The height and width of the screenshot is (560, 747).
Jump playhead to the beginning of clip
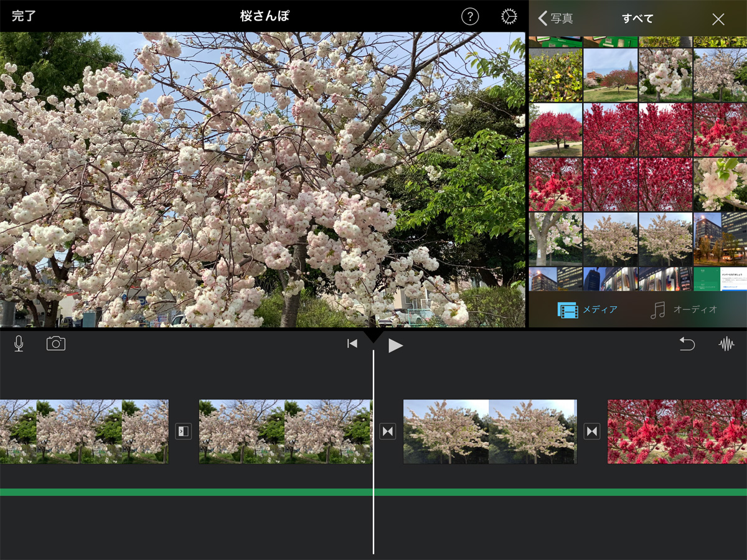coord(352,343)
